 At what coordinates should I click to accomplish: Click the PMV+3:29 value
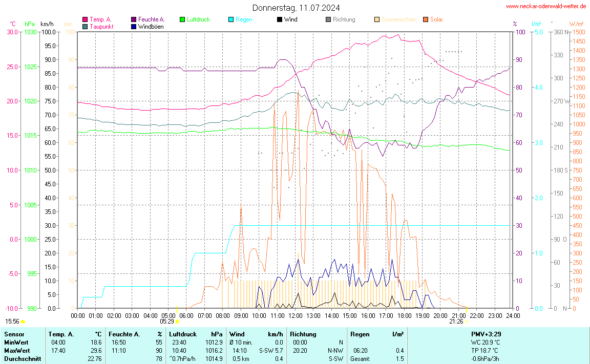tap(486, 334)
